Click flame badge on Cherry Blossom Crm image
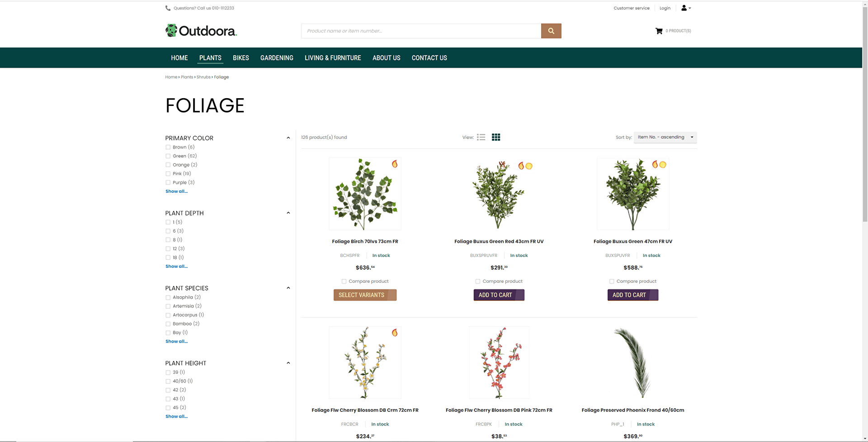 395,333
